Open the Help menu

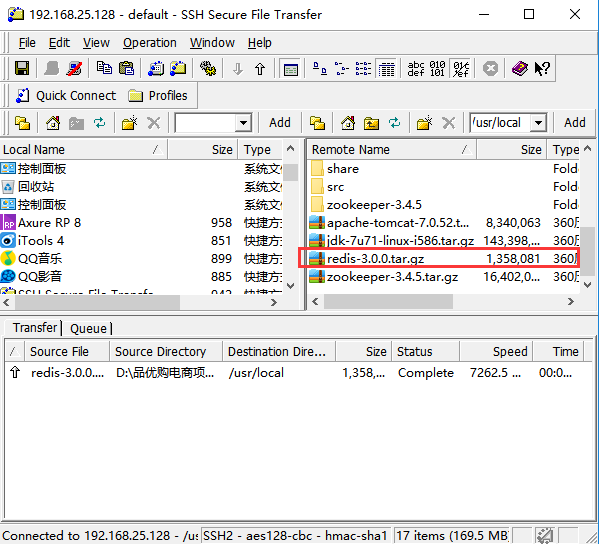(x=260, y=43)
